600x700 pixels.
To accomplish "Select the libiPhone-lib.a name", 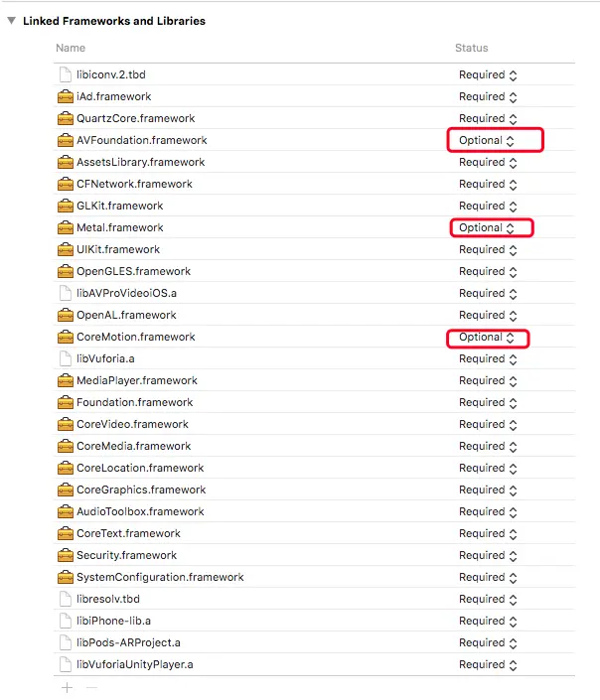I will click(x=113, y=621).
